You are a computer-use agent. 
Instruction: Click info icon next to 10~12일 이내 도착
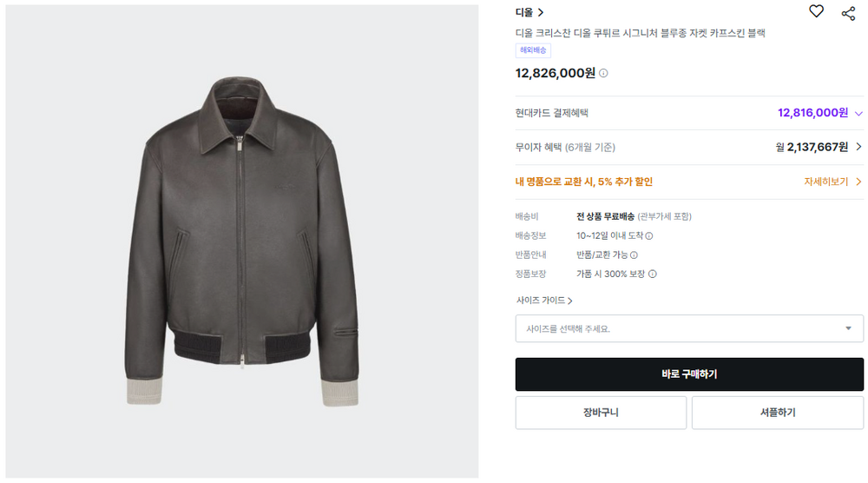(649, 235)
